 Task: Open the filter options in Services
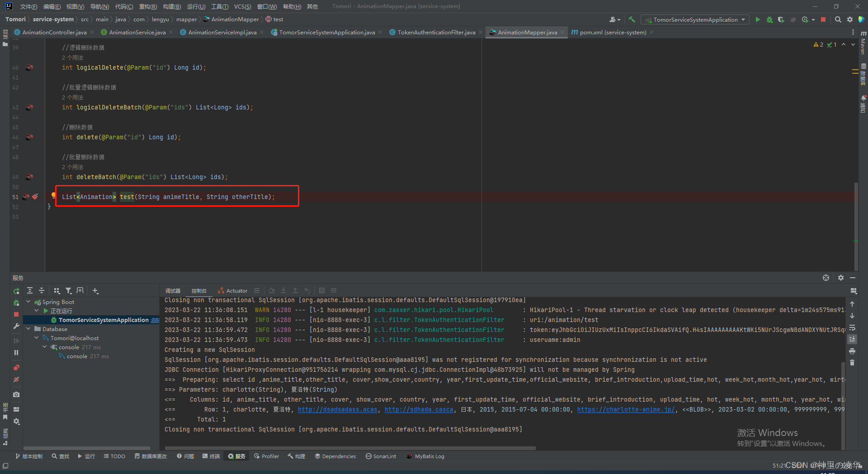[x=68, y=291]
